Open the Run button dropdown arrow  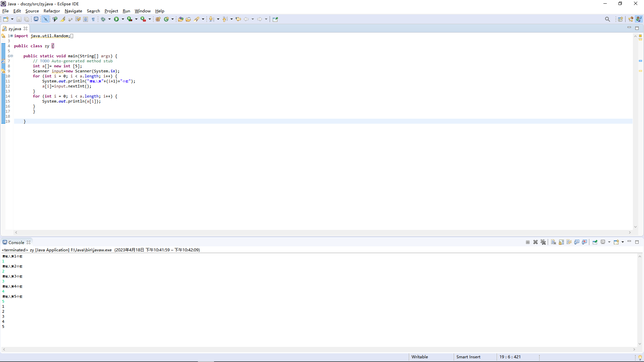123,19
